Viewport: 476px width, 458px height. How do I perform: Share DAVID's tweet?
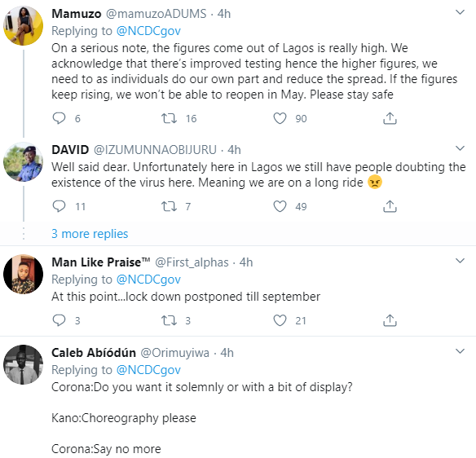(x=390, y=206)
